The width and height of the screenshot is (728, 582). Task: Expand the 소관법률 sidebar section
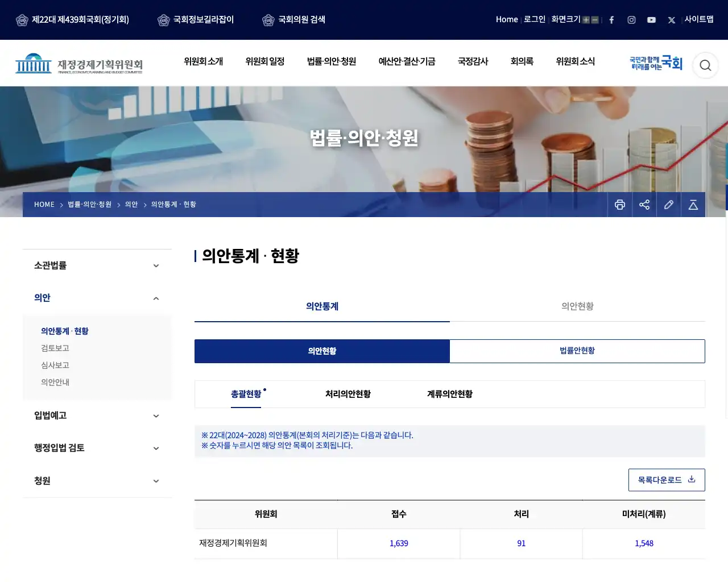point(97,265)
